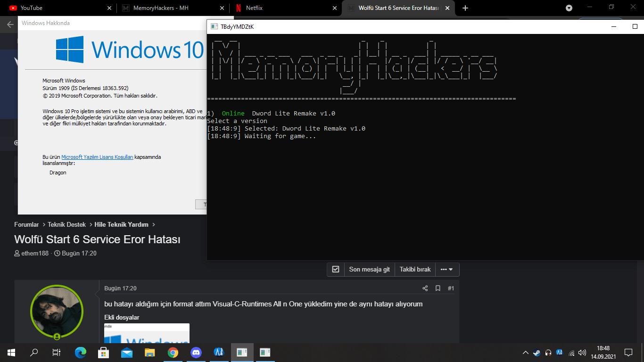Expand the more options ellipsis dropdown

pos(447,270)
